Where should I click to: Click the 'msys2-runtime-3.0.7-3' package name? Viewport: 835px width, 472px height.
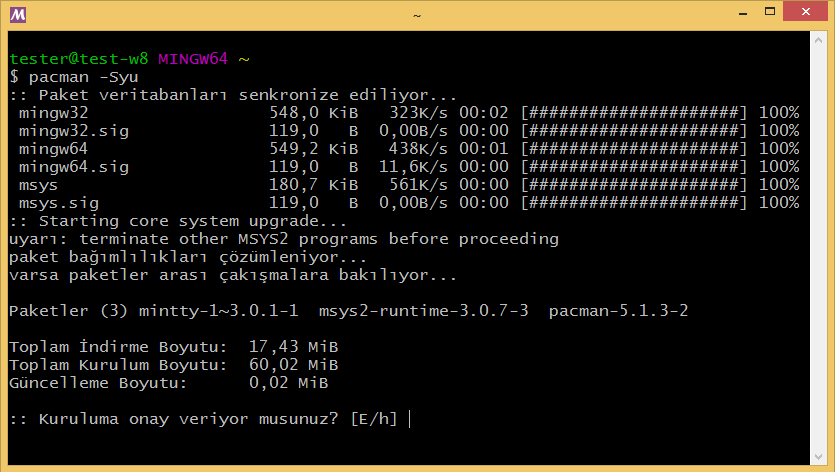pos(423,311)
